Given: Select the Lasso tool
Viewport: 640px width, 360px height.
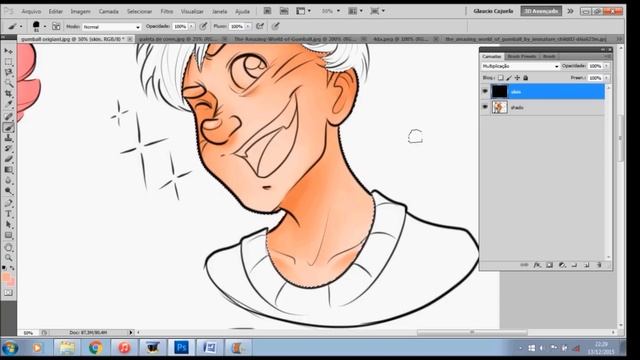Looking at the screenshot, I should [x=8, y=72].
